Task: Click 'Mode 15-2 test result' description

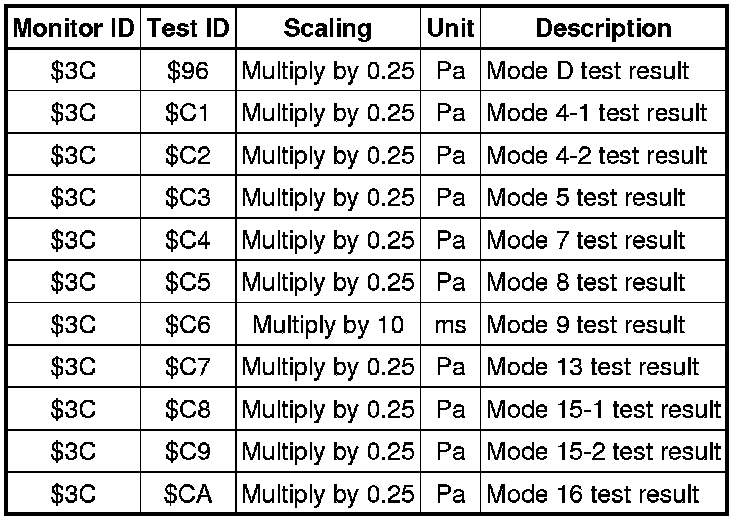Action: tap(603, 452)
